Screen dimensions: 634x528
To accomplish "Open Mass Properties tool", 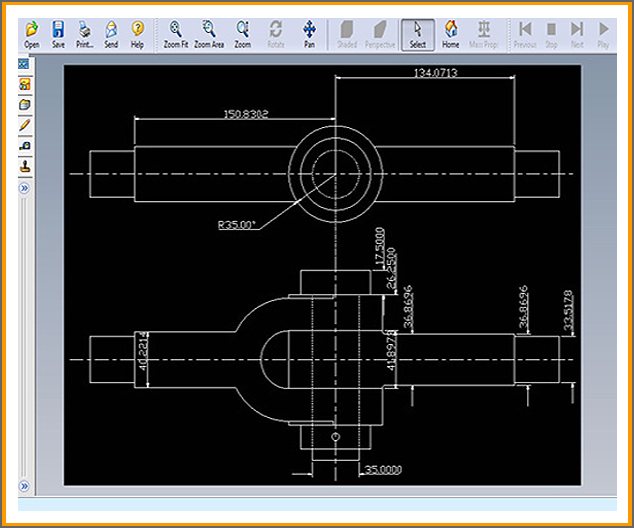I will (x=484, y=35).
